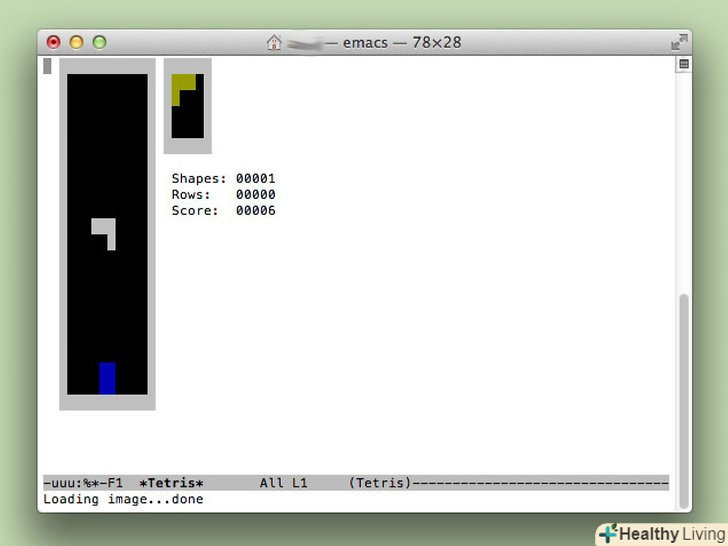Click the terminal vertical scrollbar thumb

click(x=683, y=401)
